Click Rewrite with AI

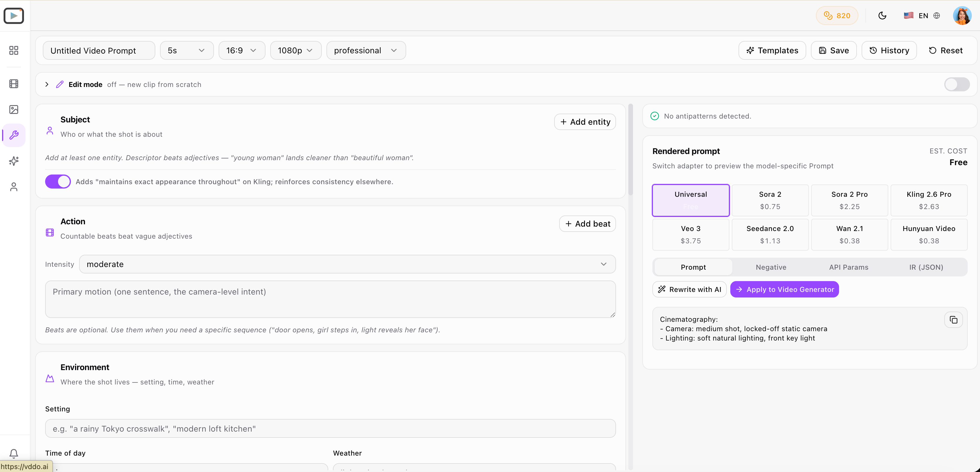coord(689,290)
